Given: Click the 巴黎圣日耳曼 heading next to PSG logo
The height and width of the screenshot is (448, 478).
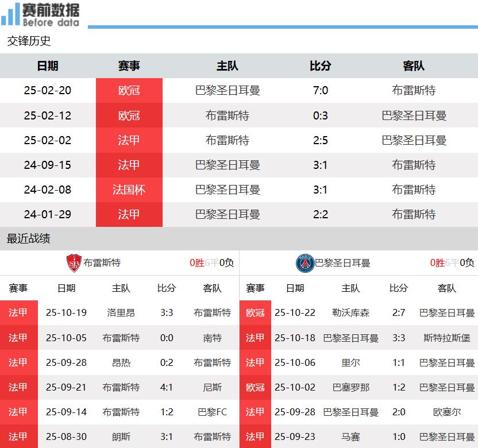Looking at the screenshot, I should [342, 263].
